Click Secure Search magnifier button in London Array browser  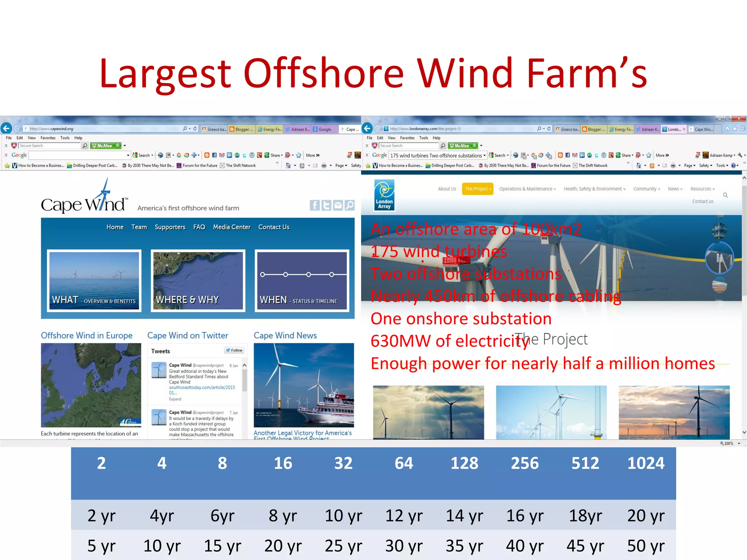442,145
